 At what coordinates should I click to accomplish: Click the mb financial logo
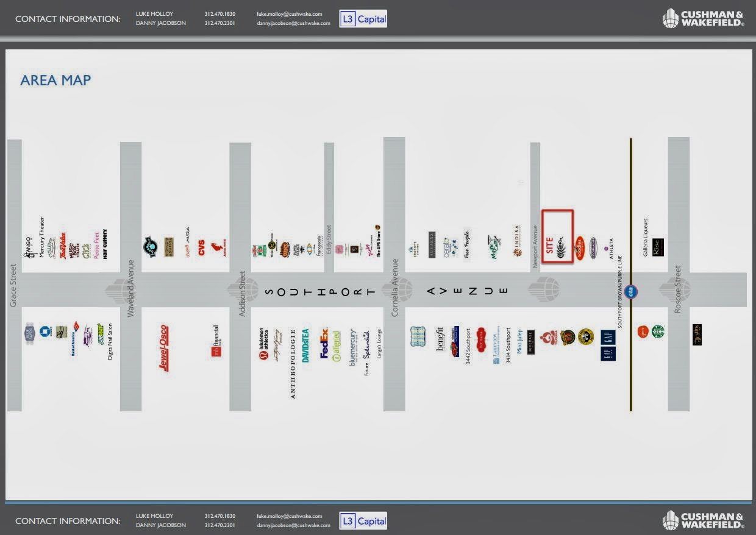[215, 341]
